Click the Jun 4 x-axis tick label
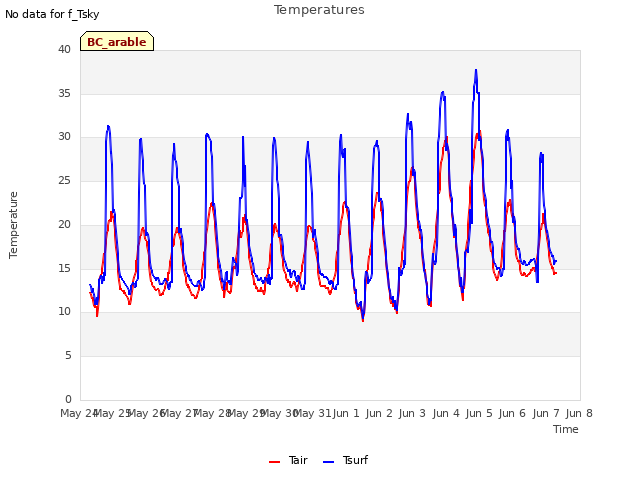This screenshot has width=640, height=480. coord(446,413)
